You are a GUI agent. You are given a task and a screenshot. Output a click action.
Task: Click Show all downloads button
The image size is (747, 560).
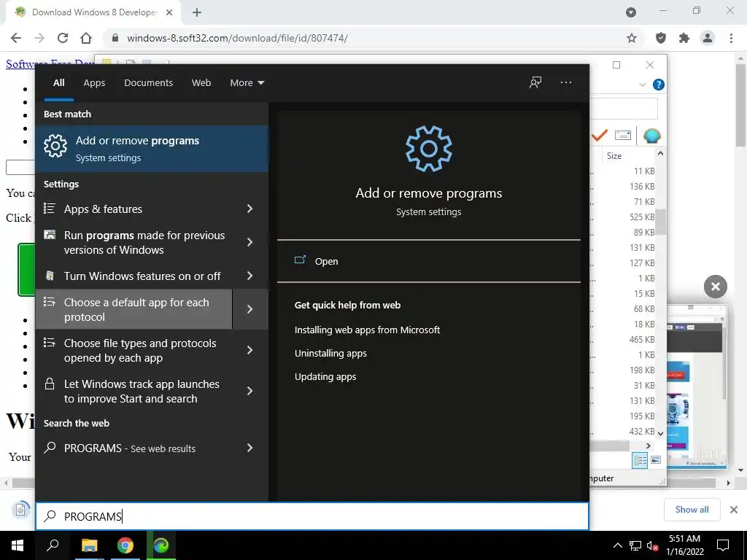pos(692,510)
